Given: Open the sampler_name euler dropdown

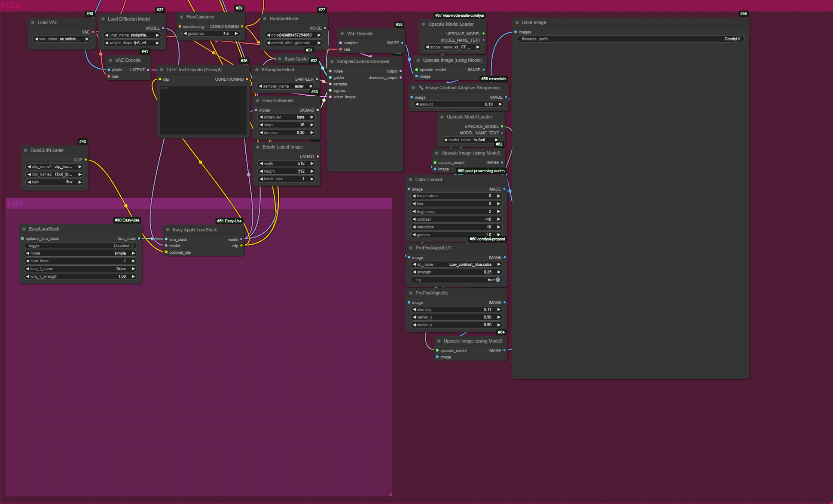Looking at the screenshot, I should 286,86.
